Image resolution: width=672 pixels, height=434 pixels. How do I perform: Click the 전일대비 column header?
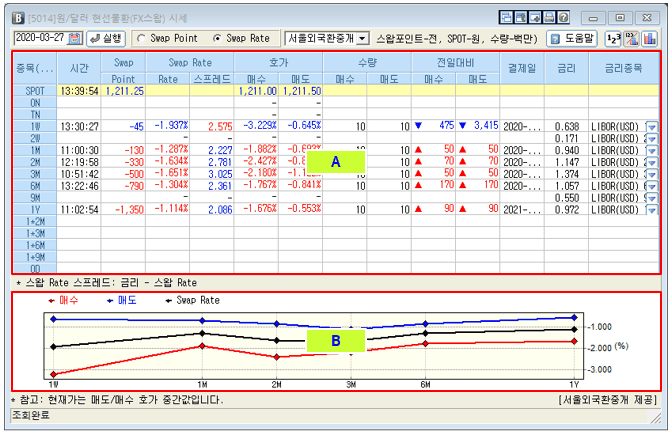tap(456, 63)
